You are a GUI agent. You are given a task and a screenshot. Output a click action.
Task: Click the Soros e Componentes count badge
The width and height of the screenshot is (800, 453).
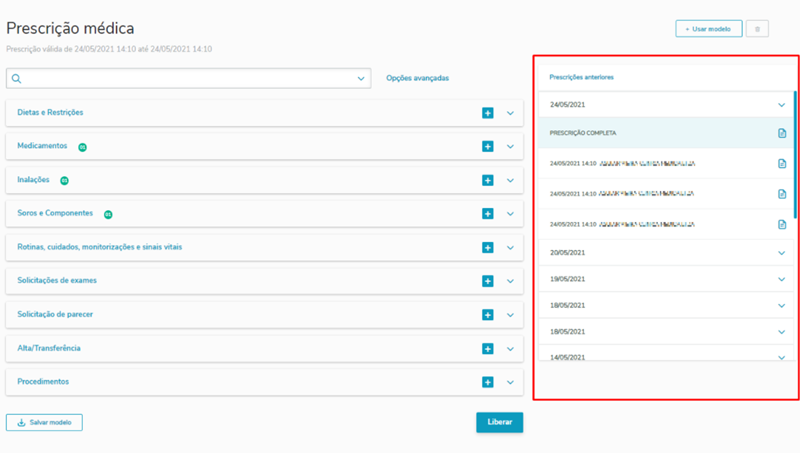108,215
